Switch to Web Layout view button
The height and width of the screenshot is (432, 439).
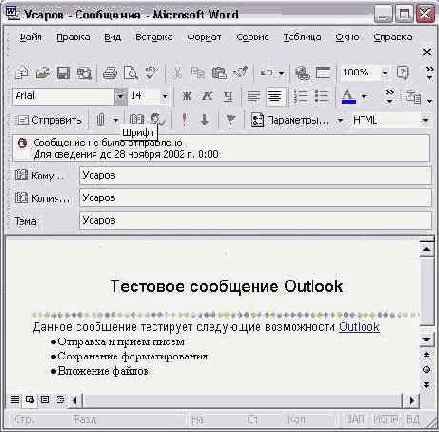point(30,399)
